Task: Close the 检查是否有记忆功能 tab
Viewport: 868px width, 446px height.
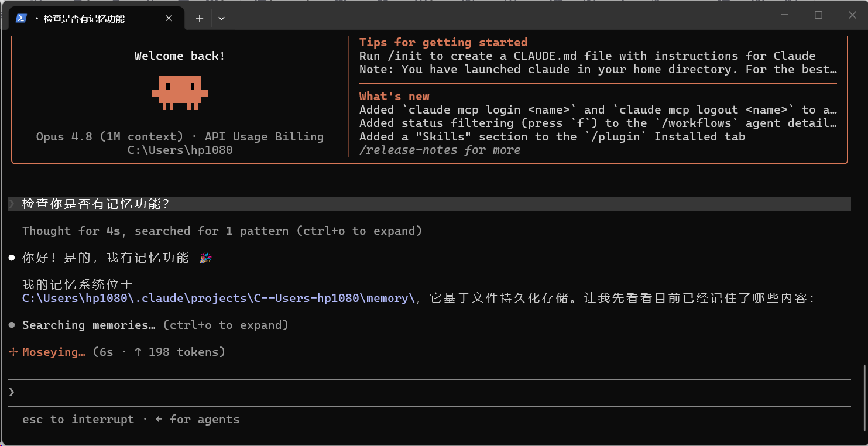Action: click(169, 18)
